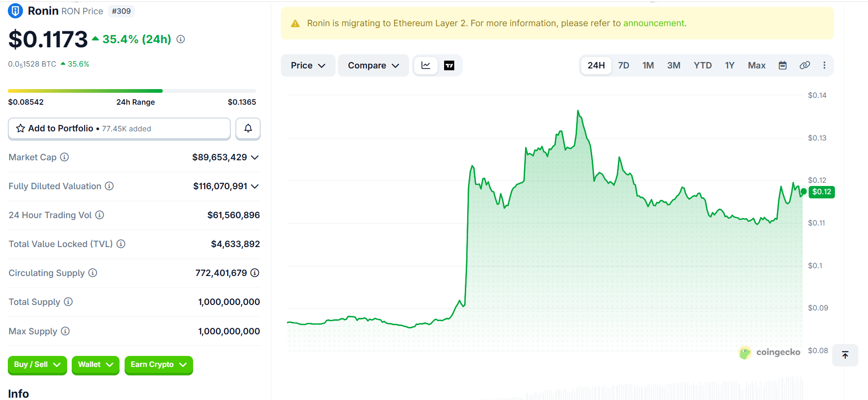Open the chart more options menu
Screen dimensions: 868x400
(824, 65)
